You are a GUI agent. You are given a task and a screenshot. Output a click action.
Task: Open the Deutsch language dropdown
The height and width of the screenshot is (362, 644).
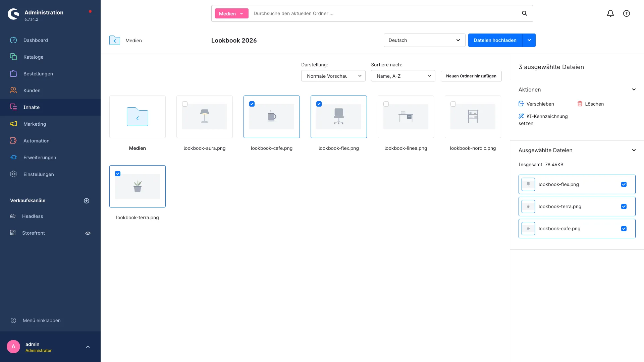pyautogui.click(x=424, y=40)
